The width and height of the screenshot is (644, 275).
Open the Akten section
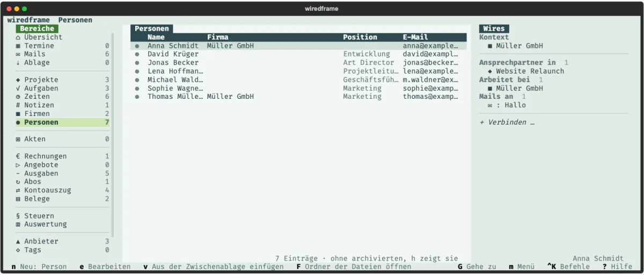coord(63,139)
